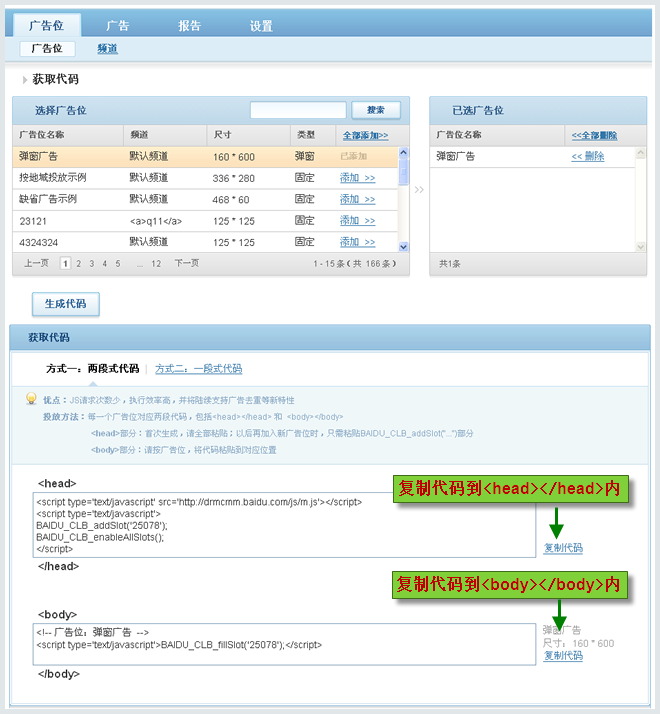
Task: Click the 频道 column header
Action: tap(139, 134)
